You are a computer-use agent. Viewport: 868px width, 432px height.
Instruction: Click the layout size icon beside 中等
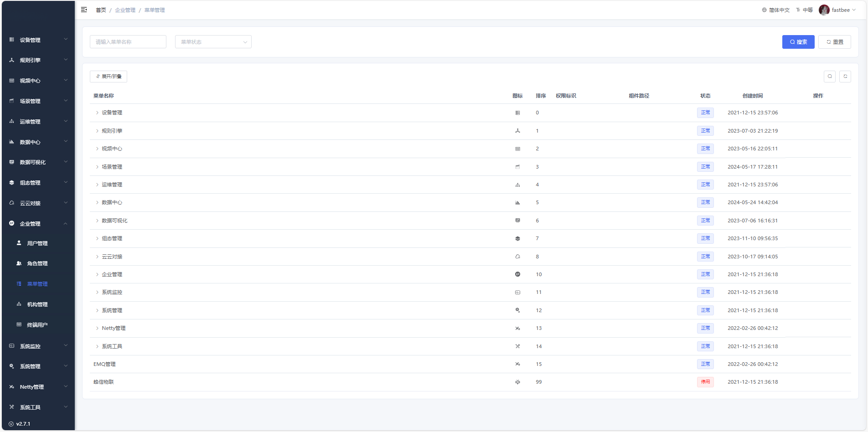point(798,10)
